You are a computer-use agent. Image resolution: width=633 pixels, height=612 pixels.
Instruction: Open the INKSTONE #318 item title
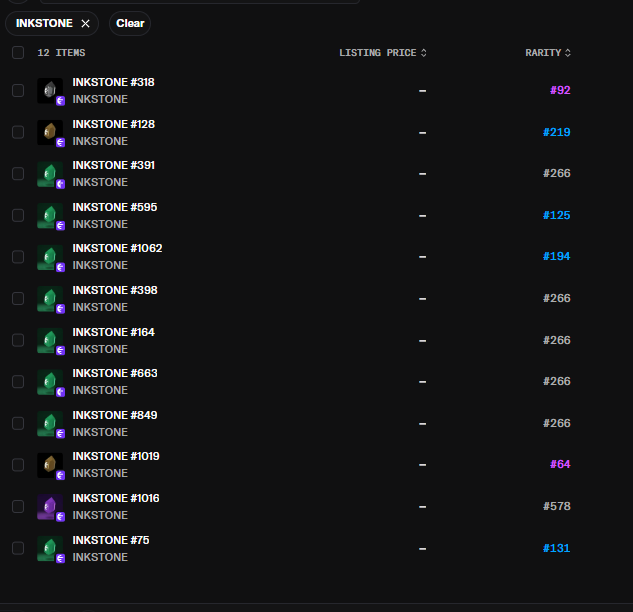click(113, 82)
